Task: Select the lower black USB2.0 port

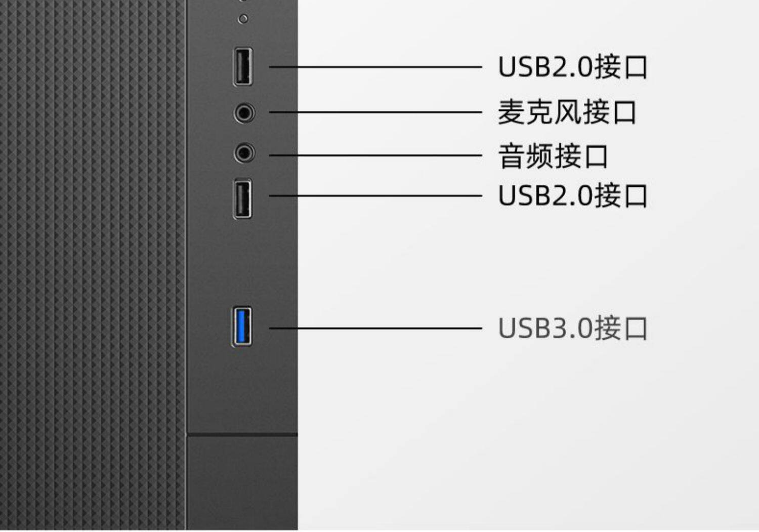Action: pos(242,198)
